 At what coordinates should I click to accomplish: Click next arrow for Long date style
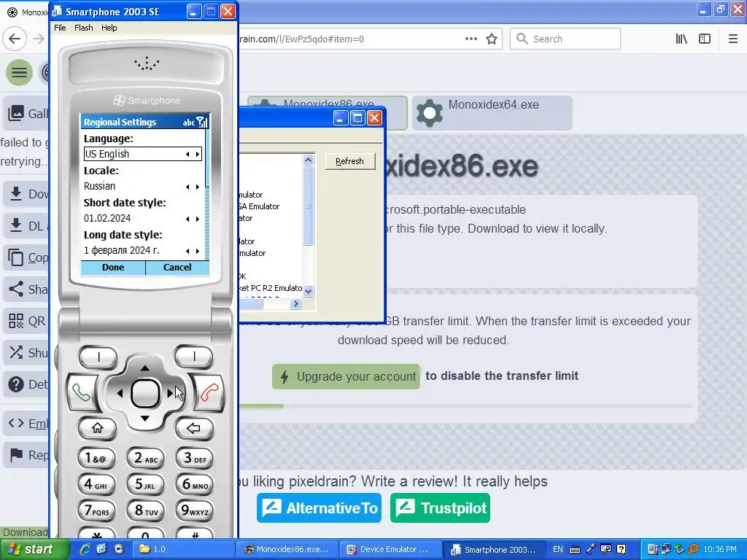[198, 251]
